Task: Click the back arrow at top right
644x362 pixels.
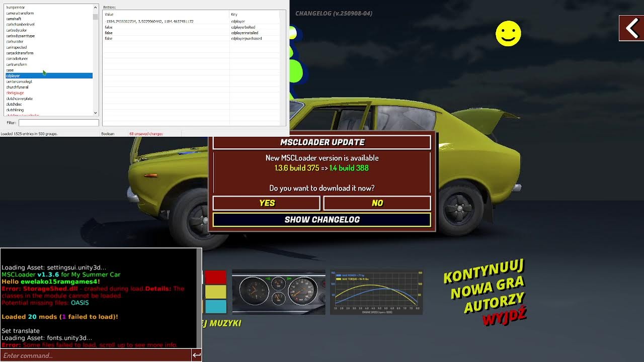Action: [x=631, y=28]
